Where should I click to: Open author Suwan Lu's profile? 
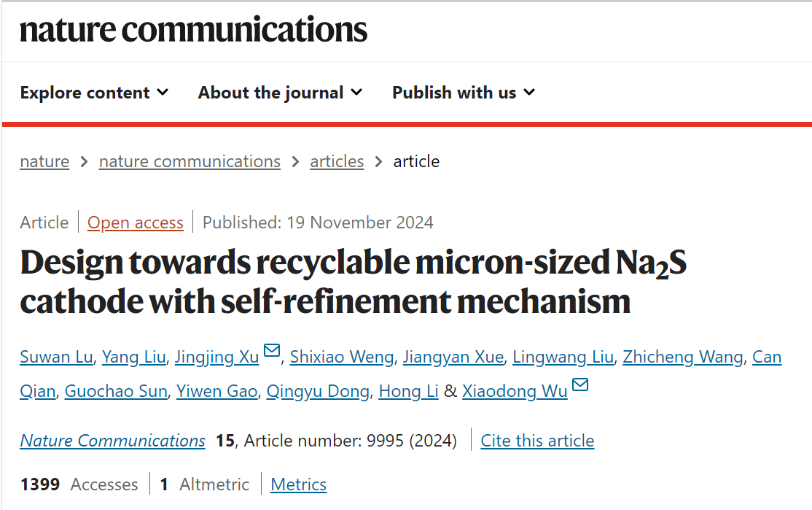point(56,357)
